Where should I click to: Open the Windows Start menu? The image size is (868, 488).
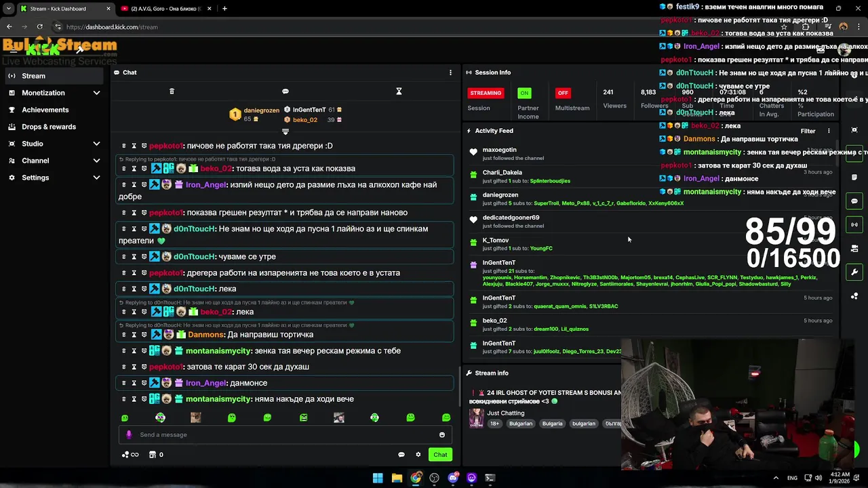(x=378, y=478)
